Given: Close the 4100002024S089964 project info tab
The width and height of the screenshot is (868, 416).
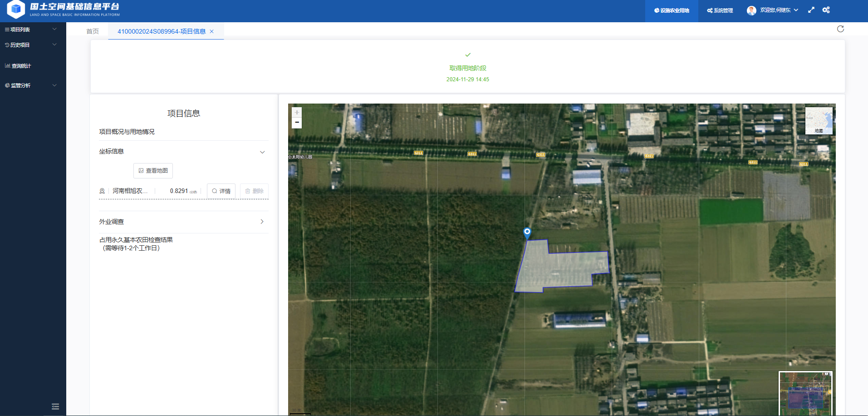Looking at the screenshot, I should pos(211,31).
